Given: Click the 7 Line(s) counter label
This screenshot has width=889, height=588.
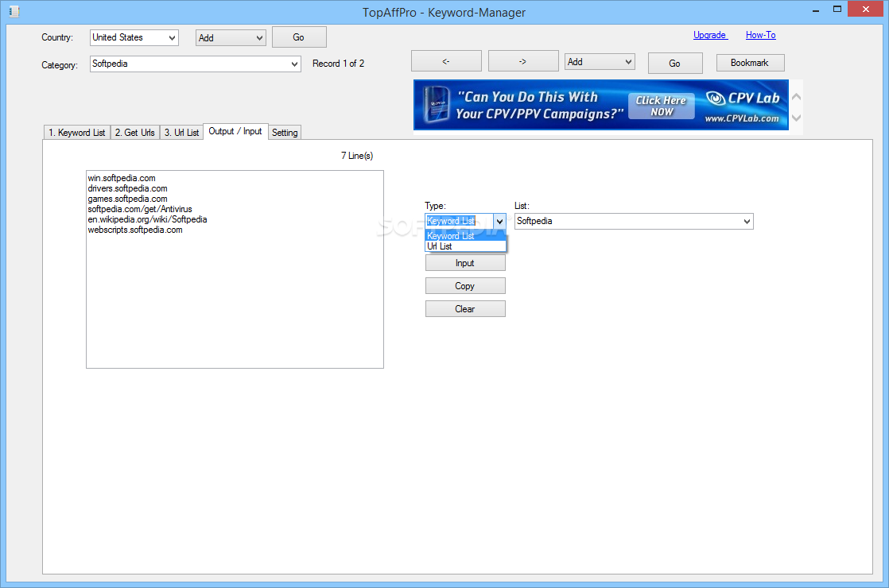Looking at the screenshot, I should (x=357, y=156).
